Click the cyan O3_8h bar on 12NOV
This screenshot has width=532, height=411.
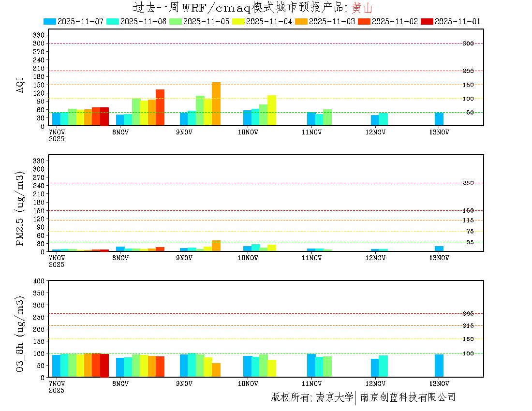click(x=383, y=366)
